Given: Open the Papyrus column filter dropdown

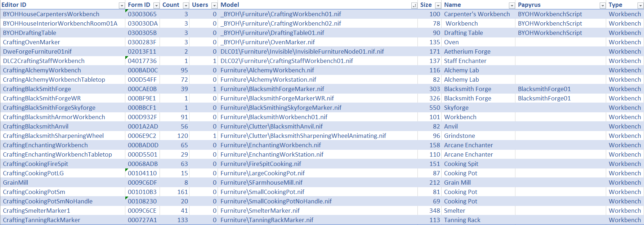Looking at the screenshot, I should pos(602,5).
